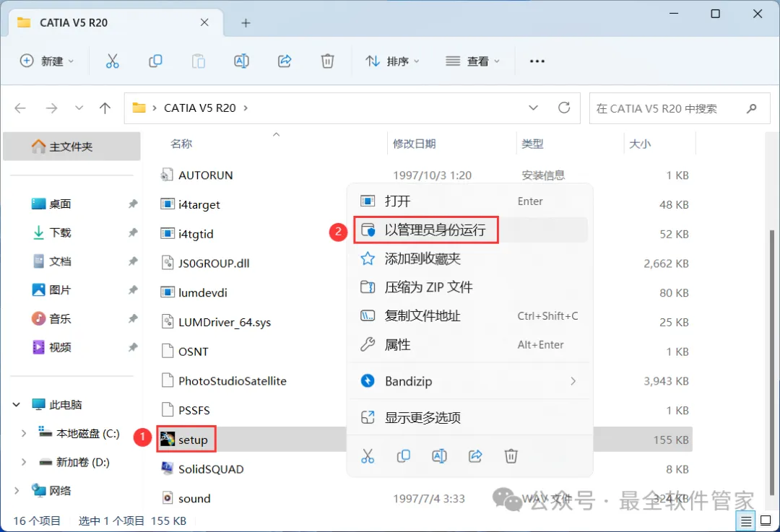Click Copy icon in context menu bottom row
The width and height of the screenshot is (780, 532).
pos(404,456)
